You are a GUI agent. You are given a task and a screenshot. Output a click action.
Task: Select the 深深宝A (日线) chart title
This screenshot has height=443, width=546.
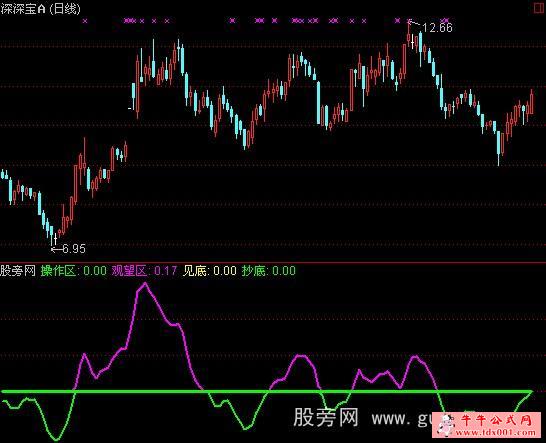40,8
